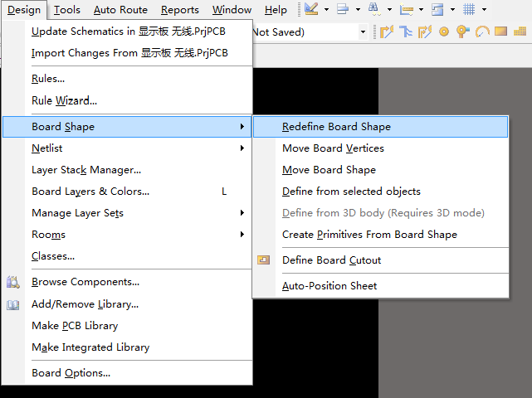Viewport: 532px width, 398px height.
Task: Choose Move Board Shape
Action: click(380, 170)
